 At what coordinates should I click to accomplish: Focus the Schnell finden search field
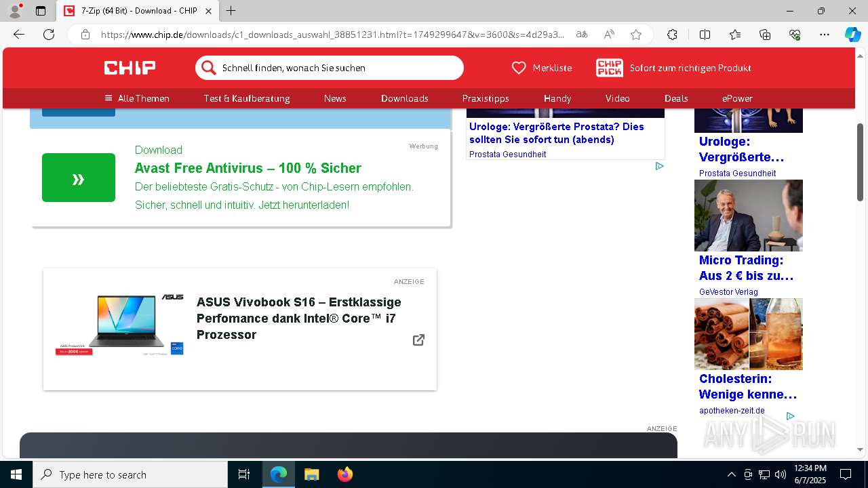point(330,68)
